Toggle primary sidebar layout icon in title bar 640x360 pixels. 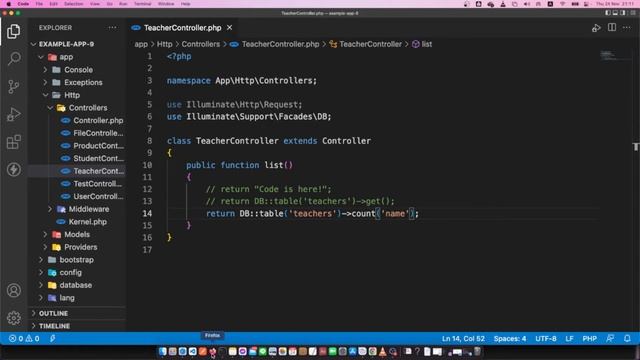608,13
